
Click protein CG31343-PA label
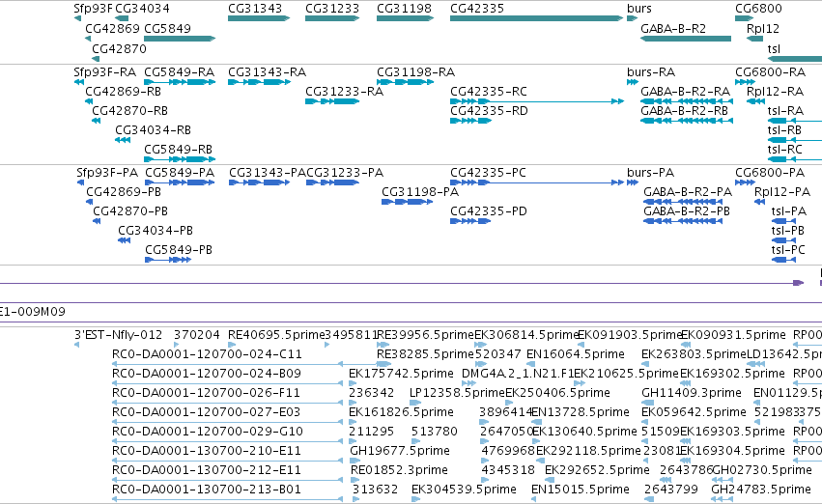pyautogui.click(x=268, y=173)
